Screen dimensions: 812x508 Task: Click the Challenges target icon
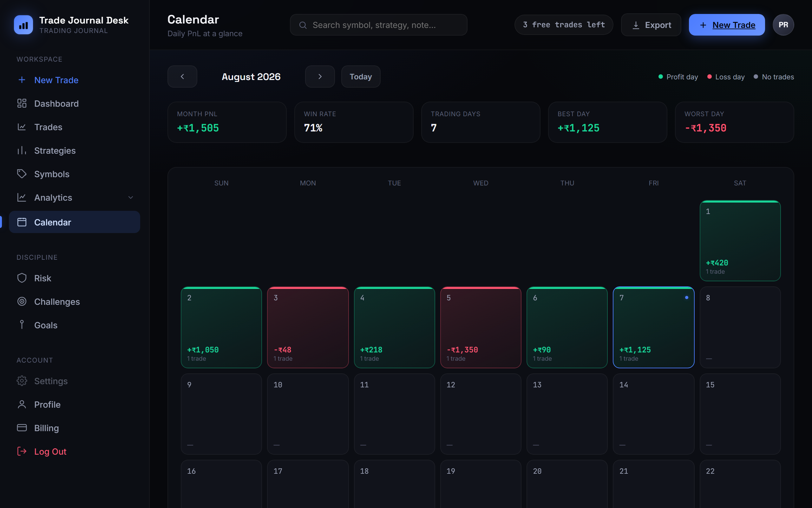point(22,302)
